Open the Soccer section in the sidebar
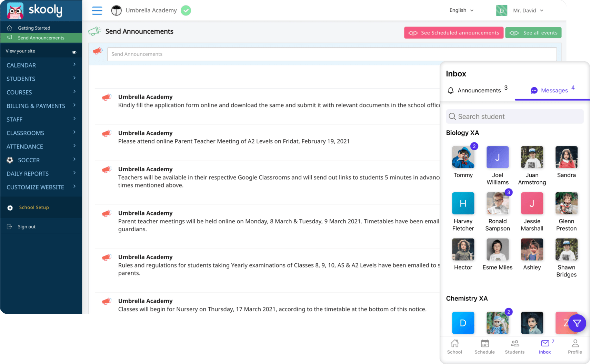Image resolution: width=591 pixels, height=364 pixels. pos(29,160)
